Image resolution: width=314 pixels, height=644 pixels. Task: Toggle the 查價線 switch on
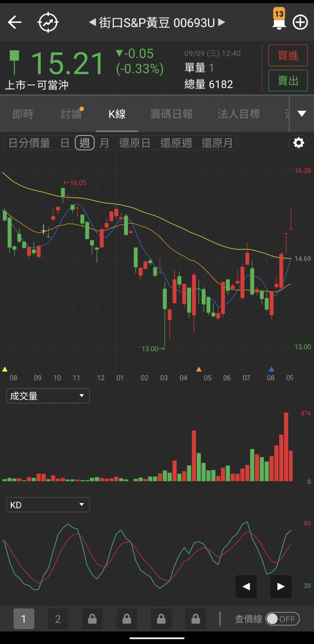pos(282,619)
